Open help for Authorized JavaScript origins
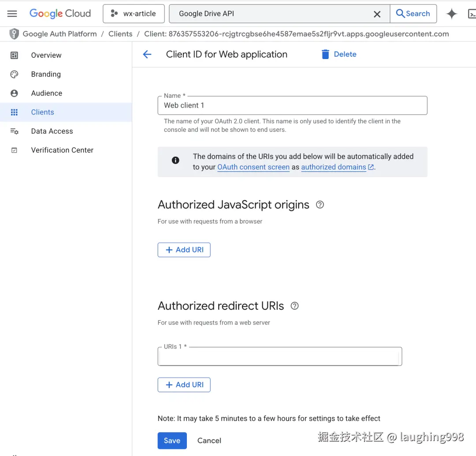 click(x=320, y=205)
